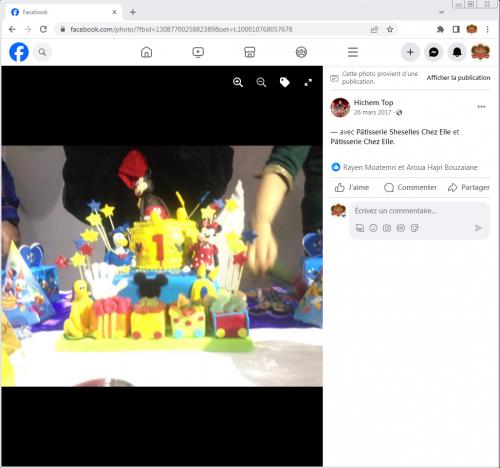The height and width of the screenshot is (468, 500).
Task: Add a GIF to comment
Action: click(401, 228)
